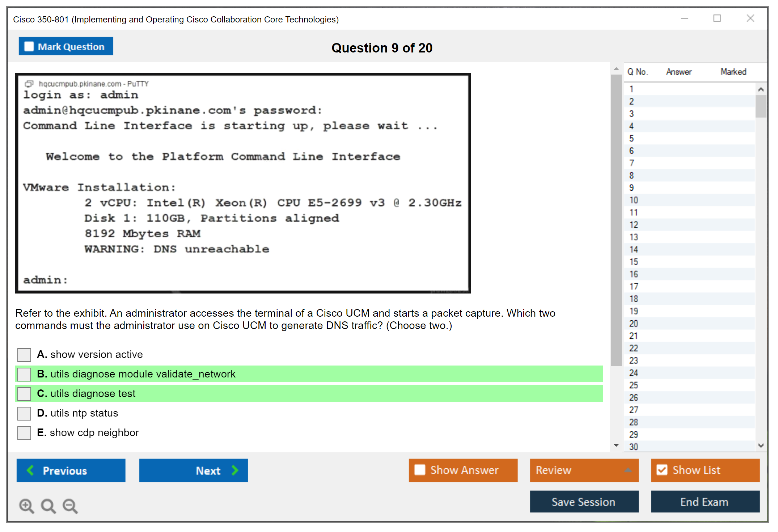Image resolution: width=778 pixels, height=532 pixels.
Task: Tick option D utils ntp status
Action: 24,413
